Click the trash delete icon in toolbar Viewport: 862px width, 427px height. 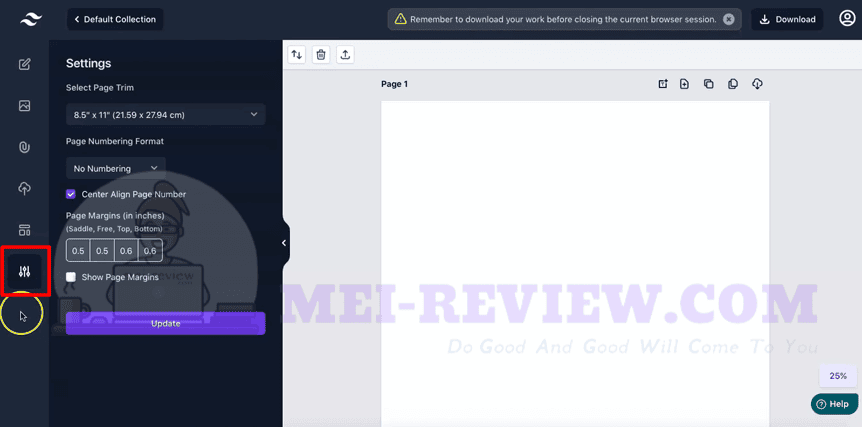pyautogui.click(x=321, y=54)
